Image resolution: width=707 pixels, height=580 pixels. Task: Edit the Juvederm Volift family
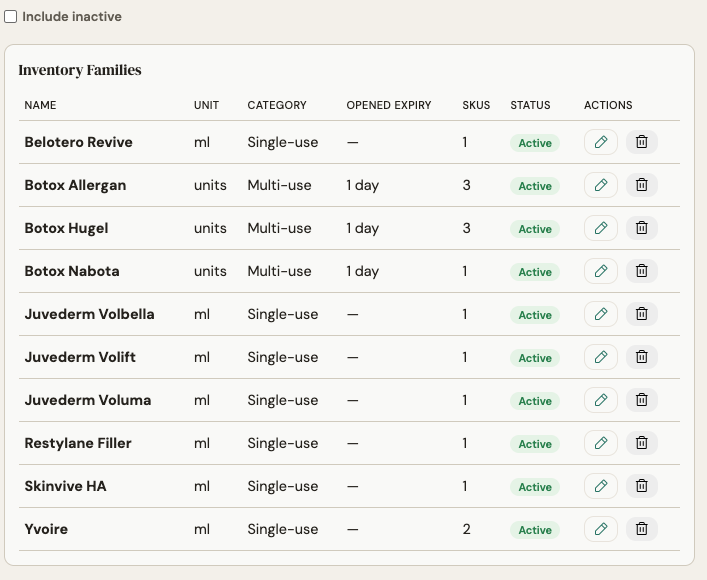coord(601,357)
